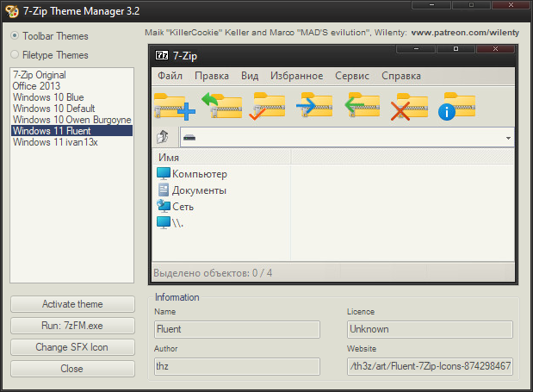Click the 7z logo in preview title
Viewport: 533px width, 392px height.
(x=162, y=55)
